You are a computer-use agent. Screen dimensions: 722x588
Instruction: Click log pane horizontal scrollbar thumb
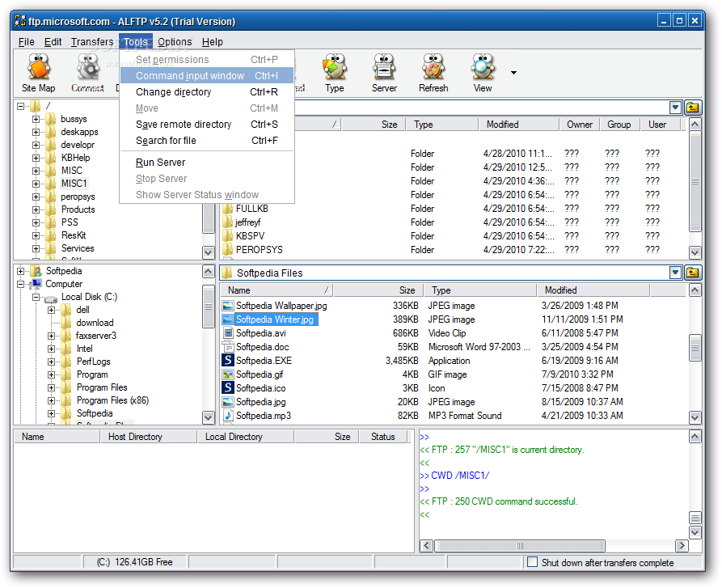click(x=520, y=546)
